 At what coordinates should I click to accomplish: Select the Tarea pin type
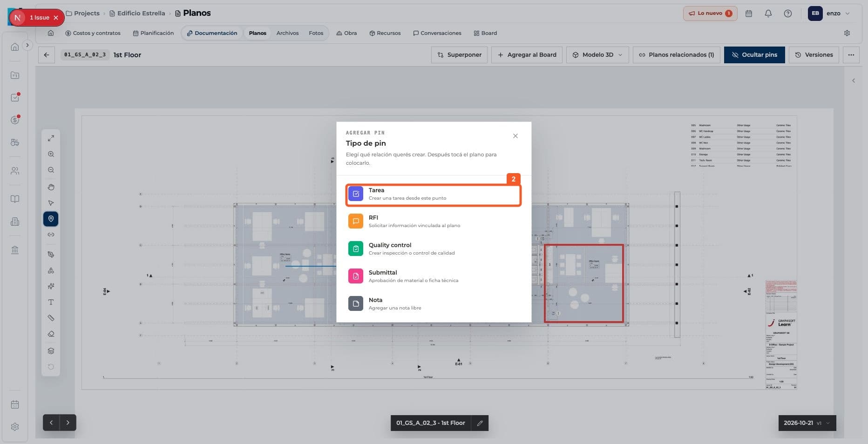433,194
